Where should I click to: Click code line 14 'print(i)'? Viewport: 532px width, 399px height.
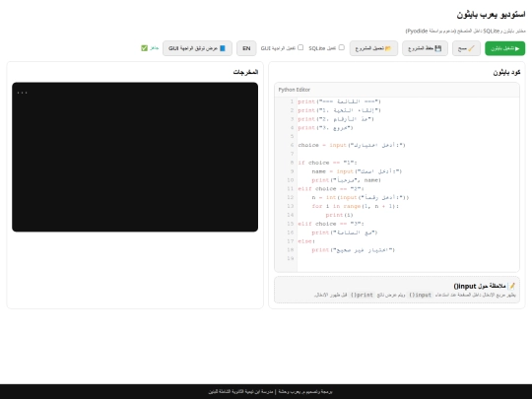pyautogui.click(x=339, y=215)
